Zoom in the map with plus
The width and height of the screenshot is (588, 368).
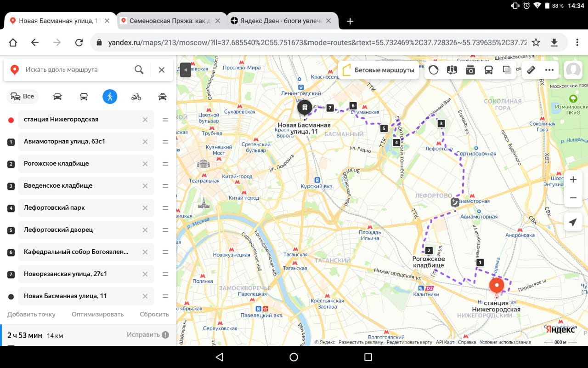(573, 179)
